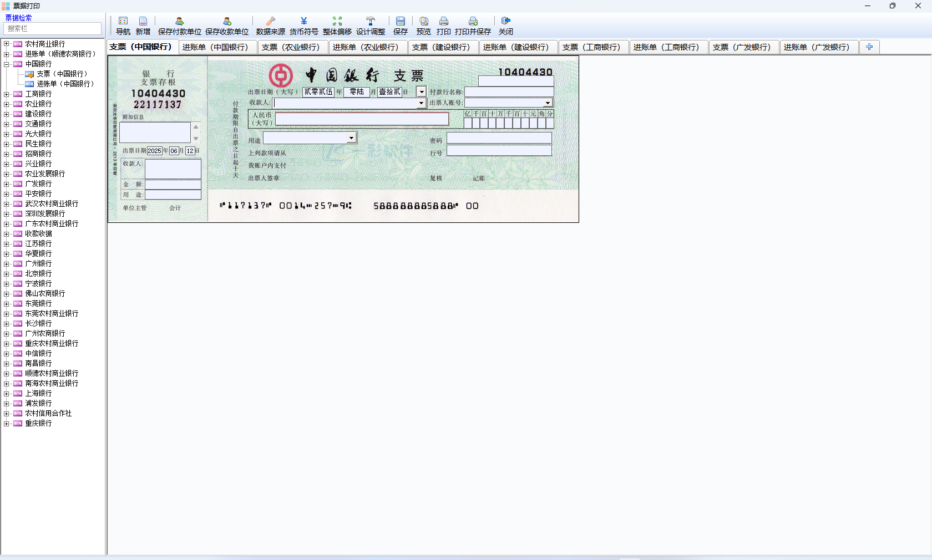The width and height of the screenshot is (932, 560).
Task: Expand the 农业银行 tree node
Action: pyautogui.click(x=7, y=104)
